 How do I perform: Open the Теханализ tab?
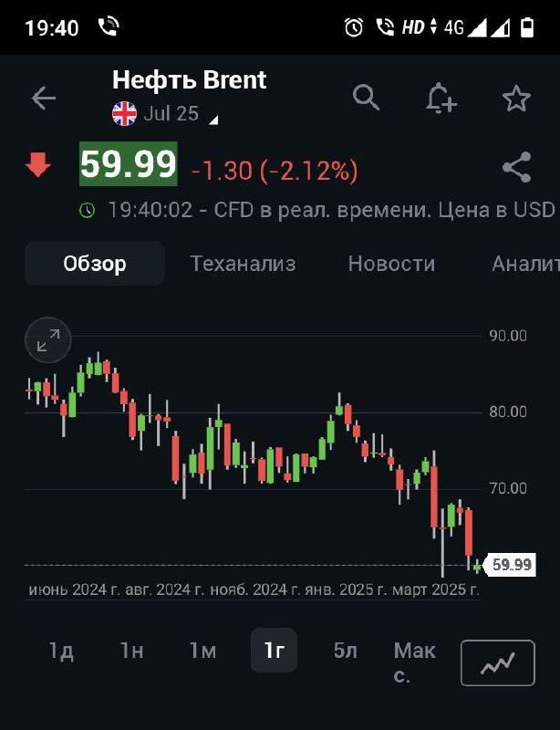click(x=243, y=264)
